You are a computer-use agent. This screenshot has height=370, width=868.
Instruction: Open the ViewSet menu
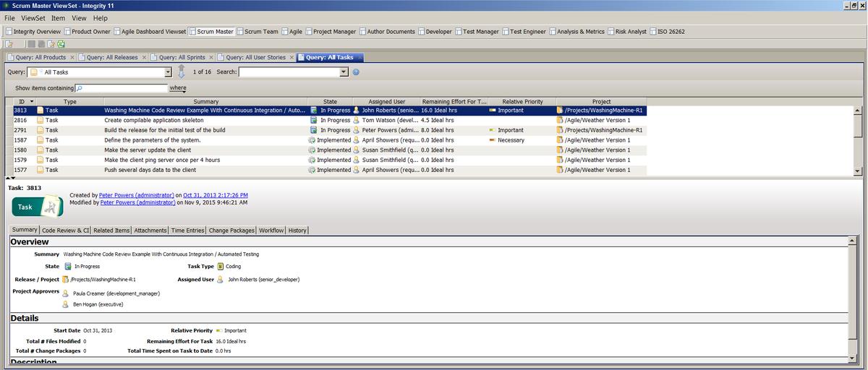(x=33, y=18)
